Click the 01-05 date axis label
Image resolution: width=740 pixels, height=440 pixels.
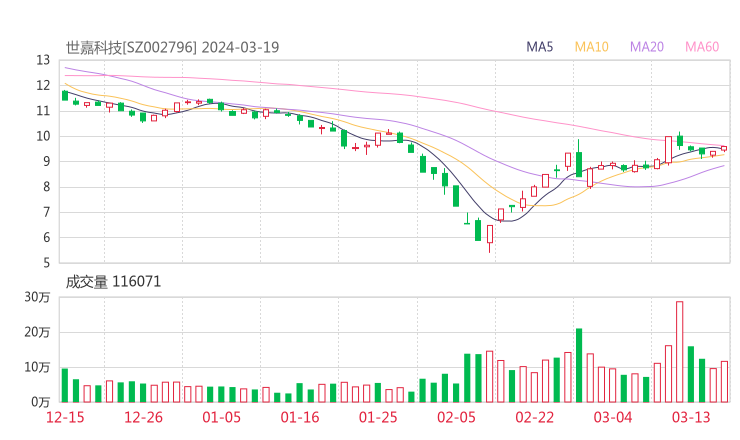pos(221,417)
